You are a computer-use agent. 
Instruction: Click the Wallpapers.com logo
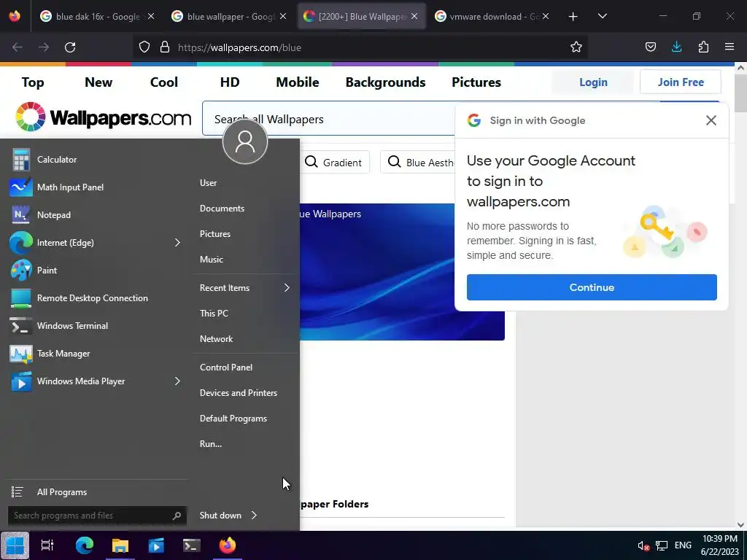point(104,117)
